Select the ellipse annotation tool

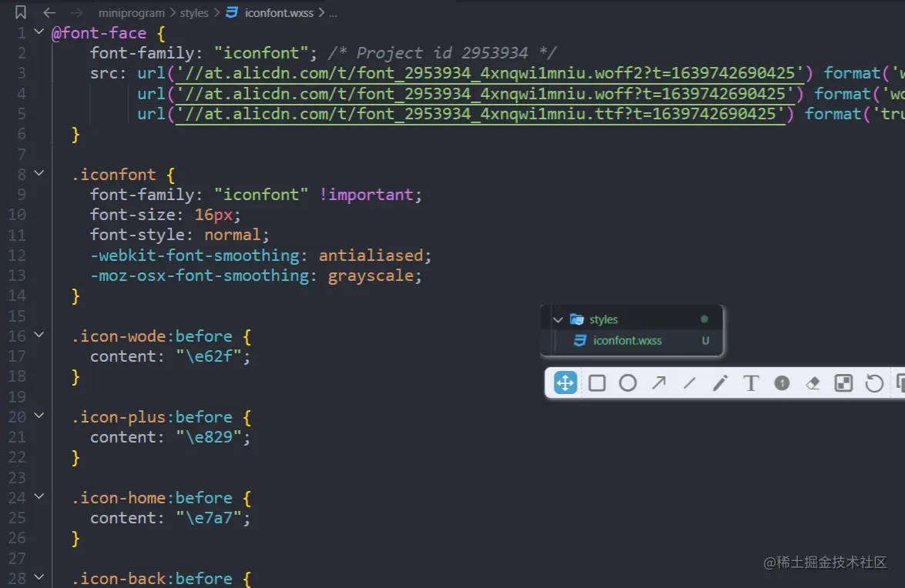[628, 383]
